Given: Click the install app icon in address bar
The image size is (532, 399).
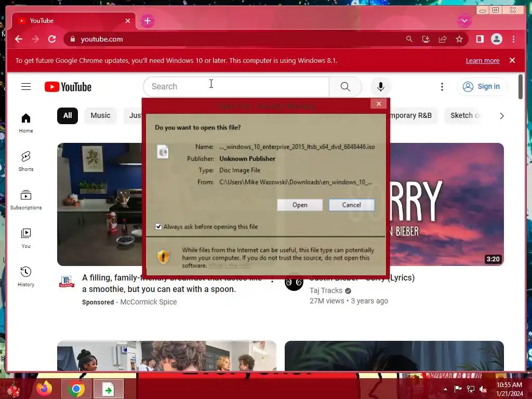Looking at the screenshot, I should click(426, 39).
